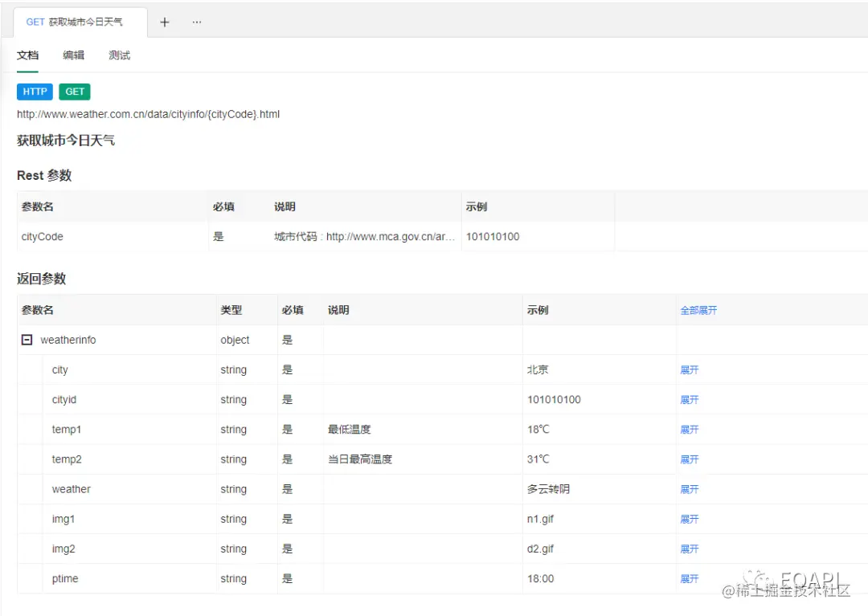Select the cityCode parameter name
The height and width of the screenshot is (616, 868).
click(x=42, y=237)
